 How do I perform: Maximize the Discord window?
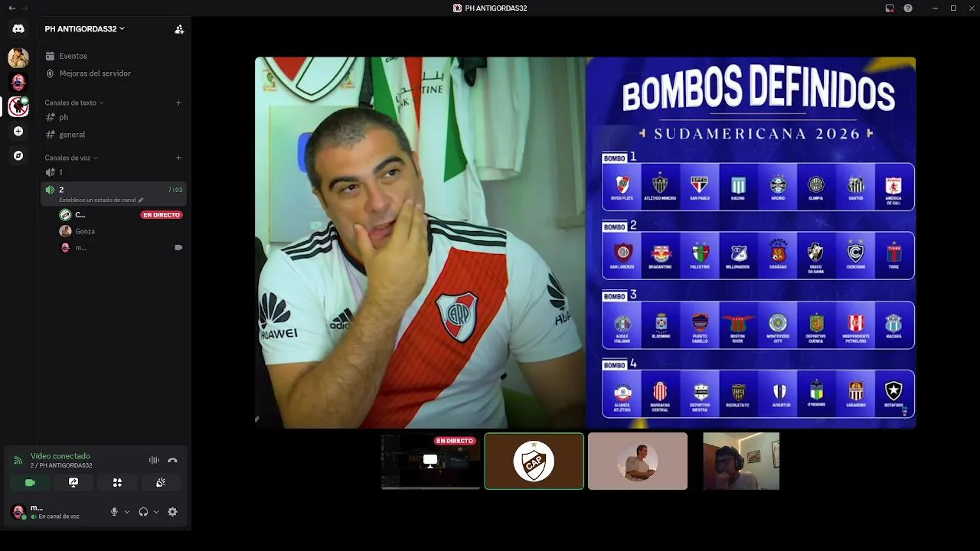953,8
